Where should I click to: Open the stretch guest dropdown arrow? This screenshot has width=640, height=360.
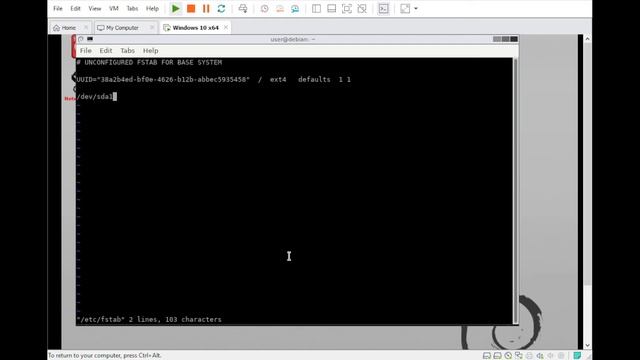[416, 9]
